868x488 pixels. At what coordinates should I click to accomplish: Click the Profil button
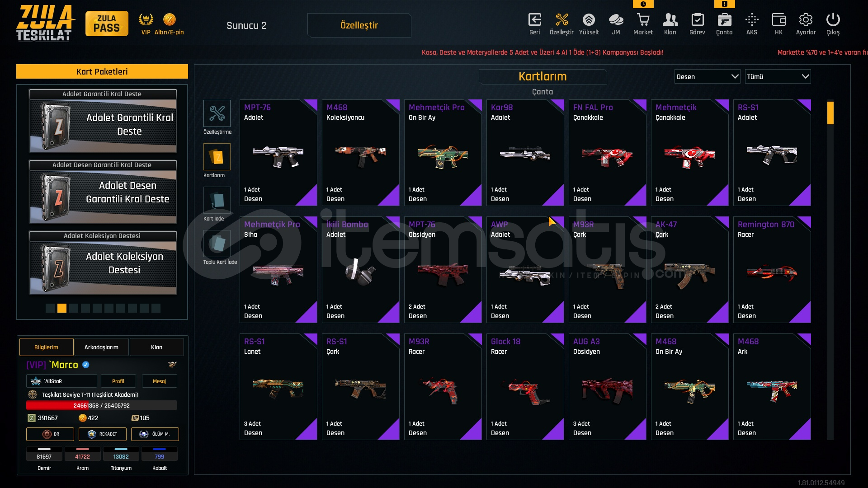pos(118,381)
